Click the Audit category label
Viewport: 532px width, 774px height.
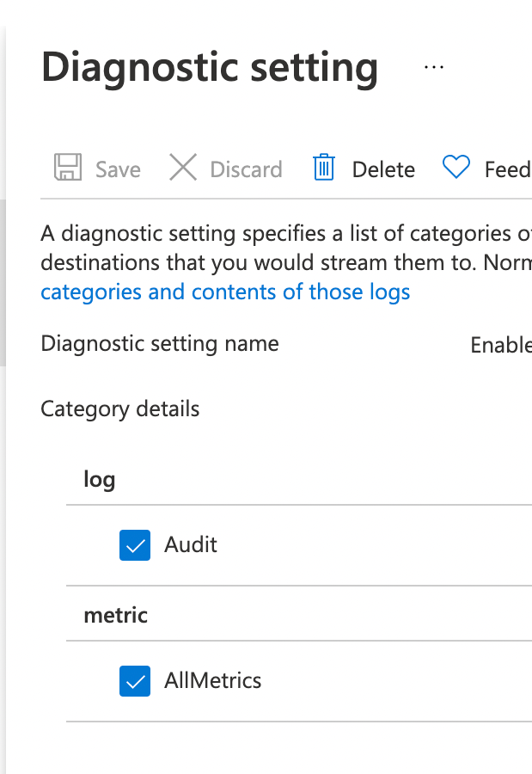coord(191,545)
